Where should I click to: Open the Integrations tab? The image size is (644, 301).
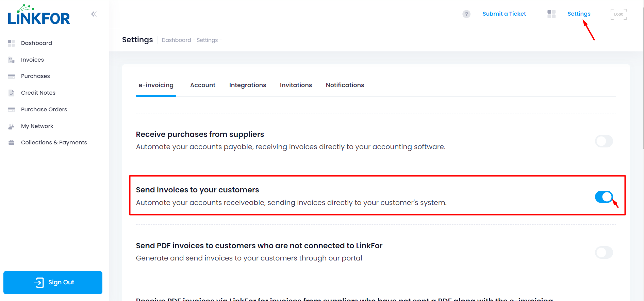[248, 85]
